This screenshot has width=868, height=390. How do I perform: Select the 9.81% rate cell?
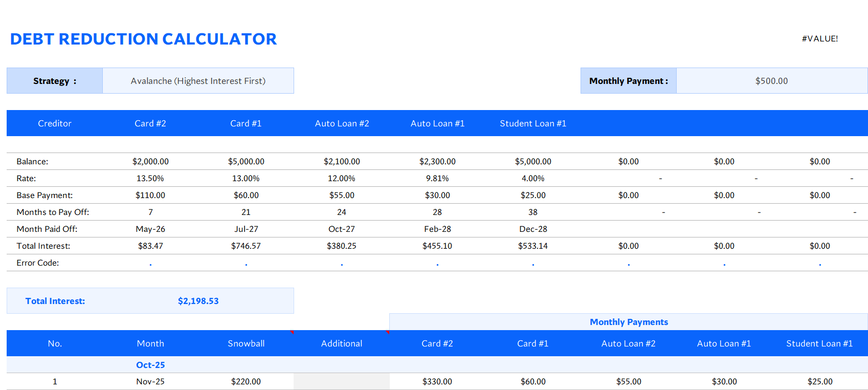[x=437, y=178]
